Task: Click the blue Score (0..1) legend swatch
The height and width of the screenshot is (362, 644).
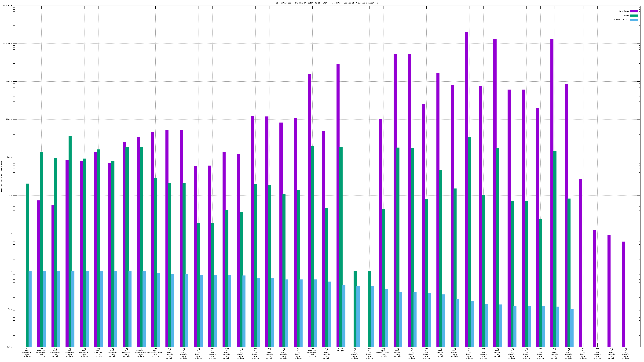Action: click(633, 20)
